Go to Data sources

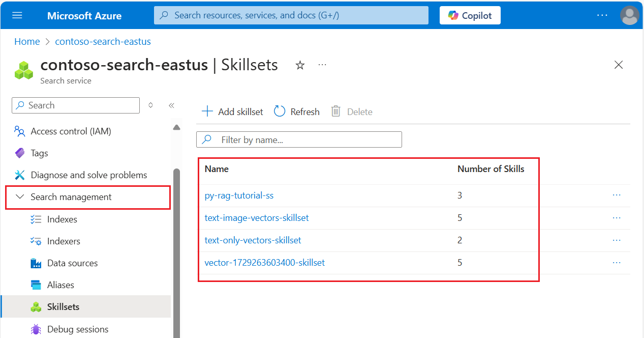pos(72,263)
